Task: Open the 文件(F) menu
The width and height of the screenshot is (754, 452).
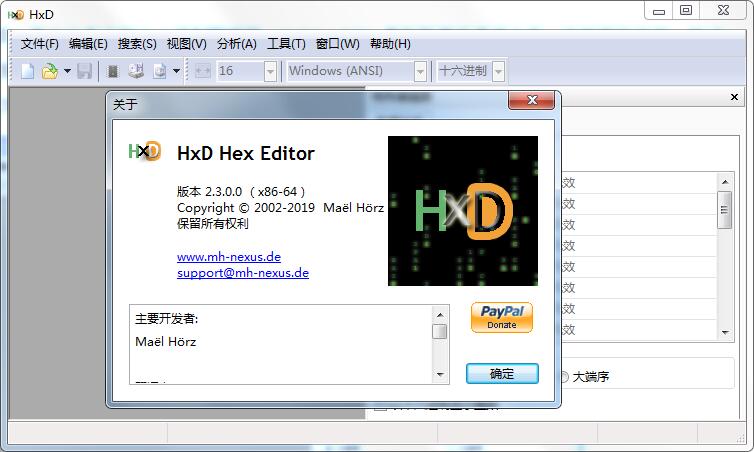Action: pos(39,44)
